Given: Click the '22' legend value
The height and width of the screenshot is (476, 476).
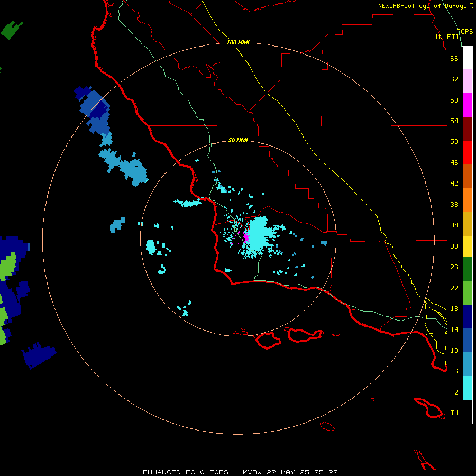Looking at the screenshot, I should (454, 288).
